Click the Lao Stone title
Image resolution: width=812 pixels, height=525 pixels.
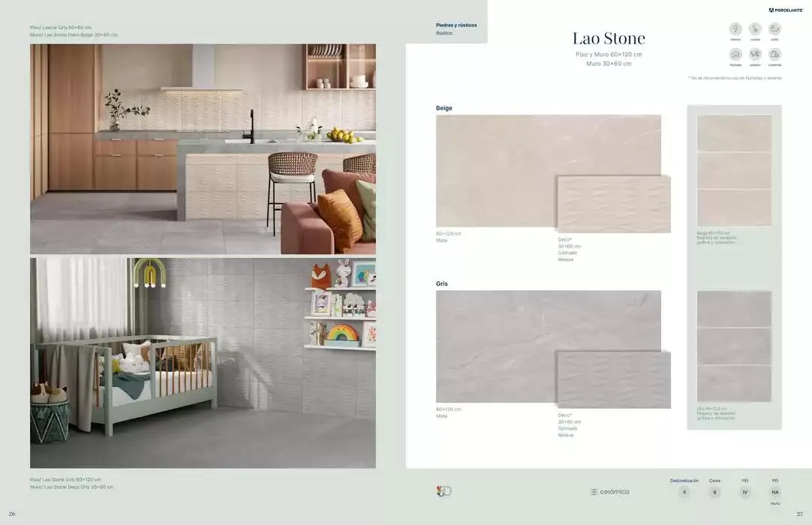click(x=609, y=38)
